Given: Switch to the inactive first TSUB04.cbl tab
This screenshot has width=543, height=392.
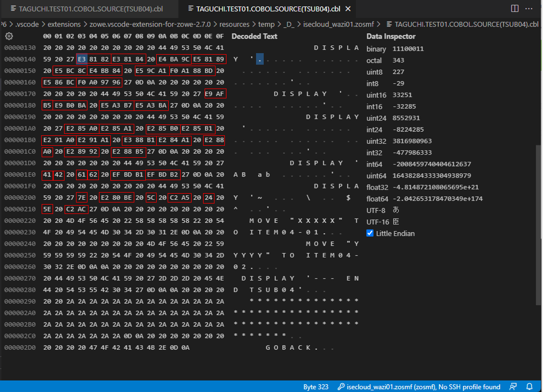Looking at the screenshot, I should tap(90, 9).
